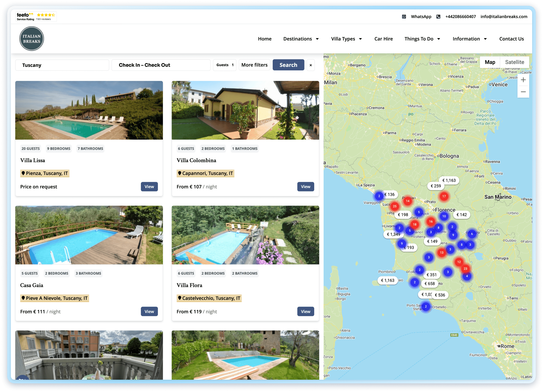Image resolution: width=543 pixels, height=392 pixels.
Task: Expand the Destinations menu
Action: [x=301, y=39]
